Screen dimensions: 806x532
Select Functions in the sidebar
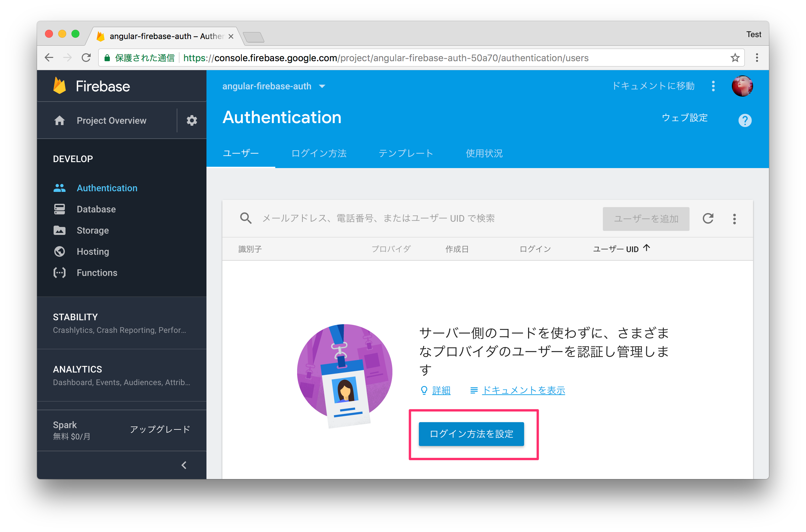coord(97,272)
